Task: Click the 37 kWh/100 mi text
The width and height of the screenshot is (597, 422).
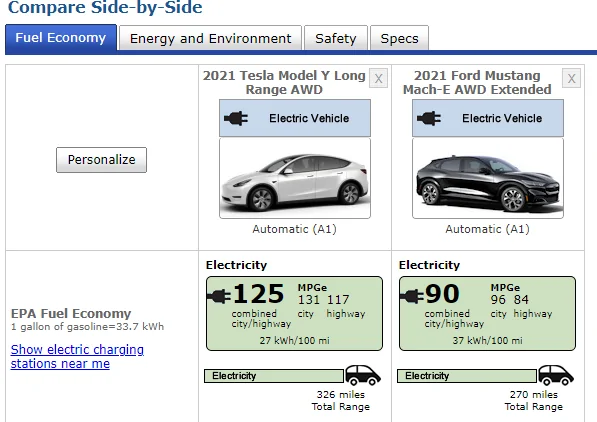Action: [487, 340]
